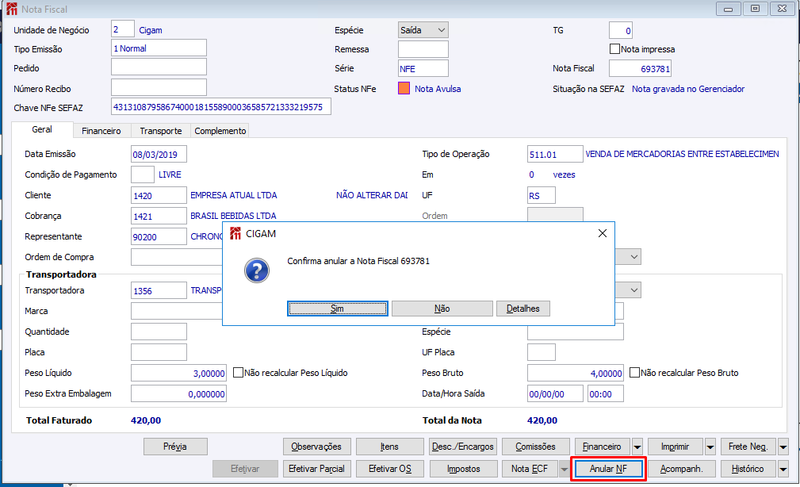The height and width of the screenshot is (487, 800).
Task: Click the Efetivar Parcial button
Action: pyautogui.click(x=316, y=469)
